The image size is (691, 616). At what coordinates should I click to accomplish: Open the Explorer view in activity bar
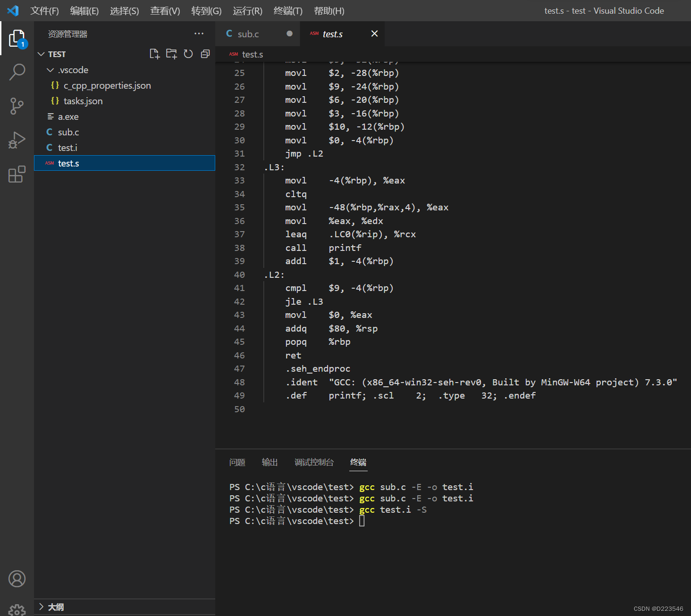(x=17, y=38)
